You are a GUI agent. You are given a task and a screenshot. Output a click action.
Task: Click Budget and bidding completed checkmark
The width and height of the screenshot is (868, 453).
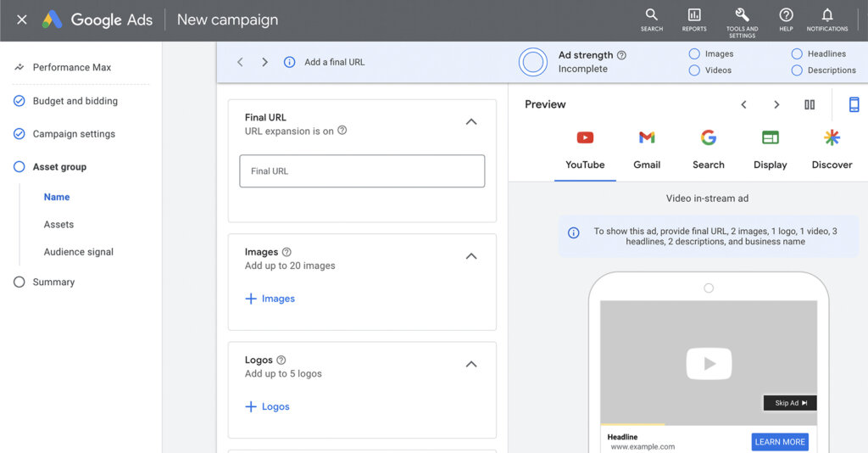coord(19,101)
